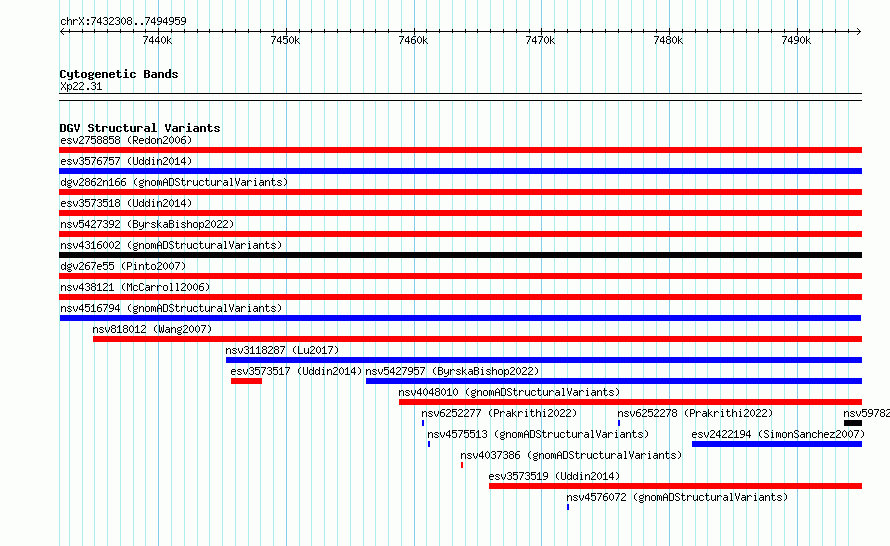Click the esv3573518 (Uddin2014) label
This screenshot has height=546, width=890.
(x=126, y=203)
